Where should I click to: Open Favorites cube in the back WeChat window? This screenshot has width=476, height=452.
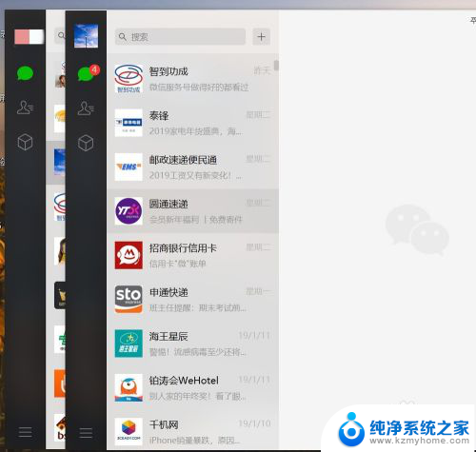click(x=25, y=142)
